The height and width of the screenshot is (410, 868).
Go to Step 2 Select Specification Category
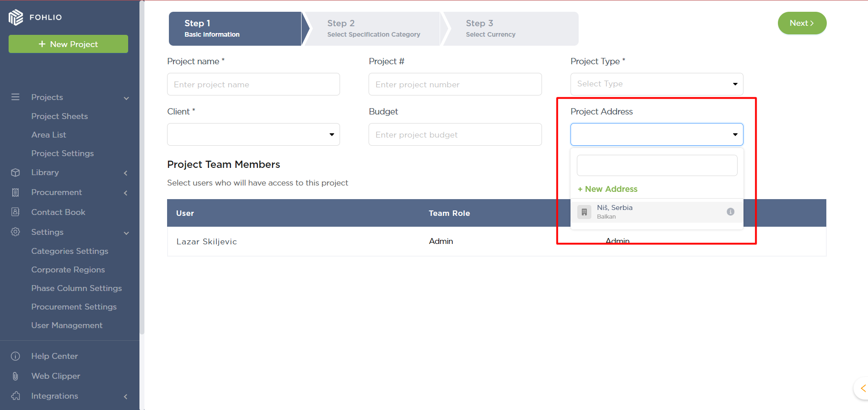coord(373,29)
